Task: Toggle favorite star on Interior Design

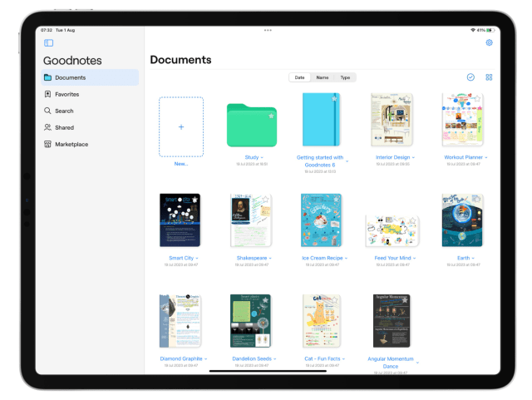Action: [406, 99]
